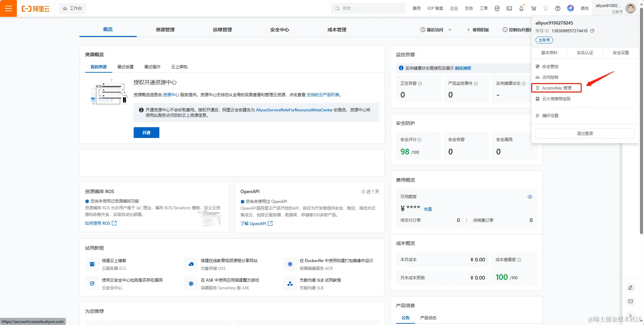Open the feedback chat icon on right edge
The height and width of the screenshot is (325, 644).
pos(631,301)
